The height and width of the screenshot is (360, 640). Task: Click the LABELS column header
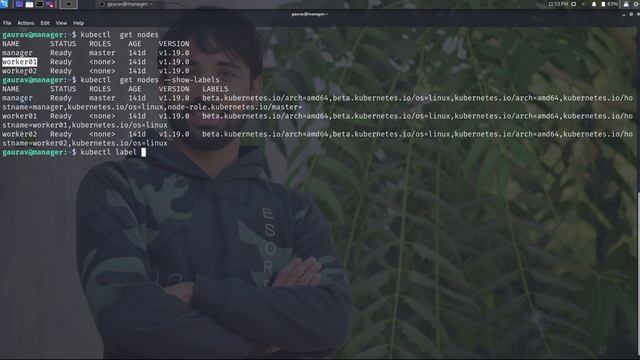pyautogui.click(x=215, y=89)
